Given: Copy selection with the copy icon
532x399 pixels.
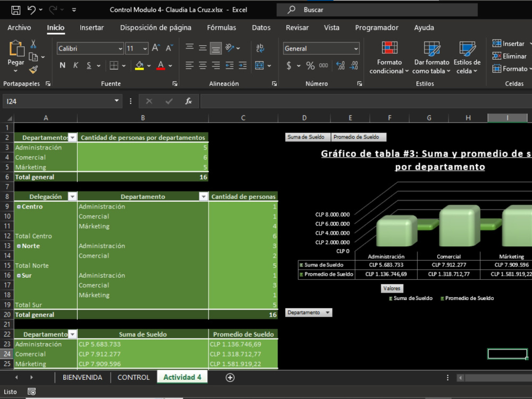Looking at the screenshot, I should 33,57.
